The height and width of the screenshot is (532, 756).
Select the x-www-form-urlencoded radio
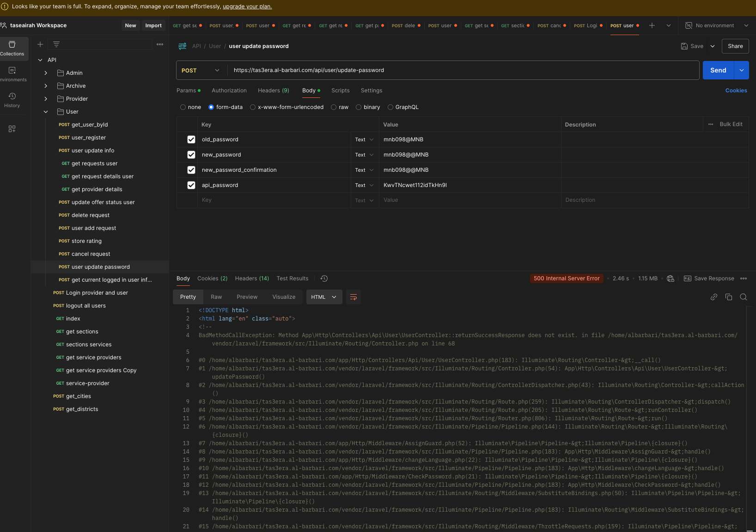[x=253, y=107]
